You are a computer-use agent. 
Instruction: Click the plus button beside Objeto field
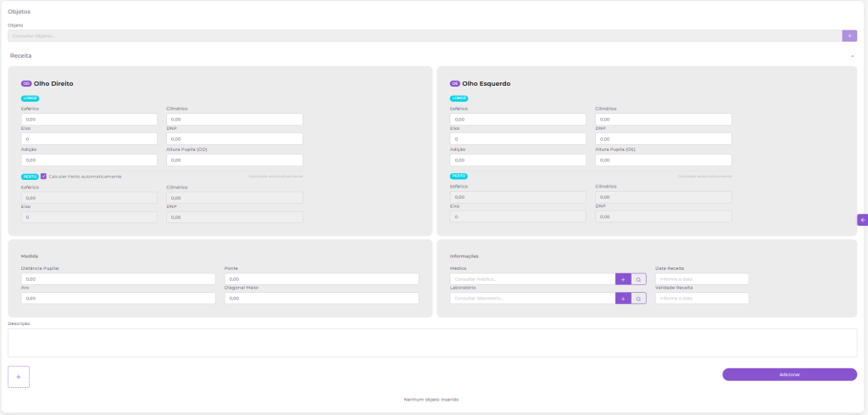tap(849, 36)
